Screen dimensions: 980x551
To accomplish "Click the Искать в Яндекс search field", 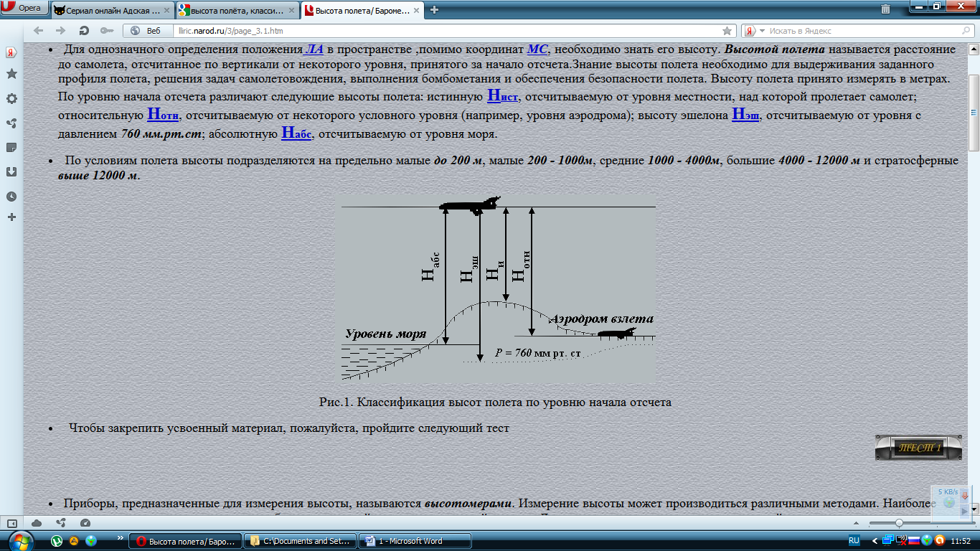I will (857, 31).
